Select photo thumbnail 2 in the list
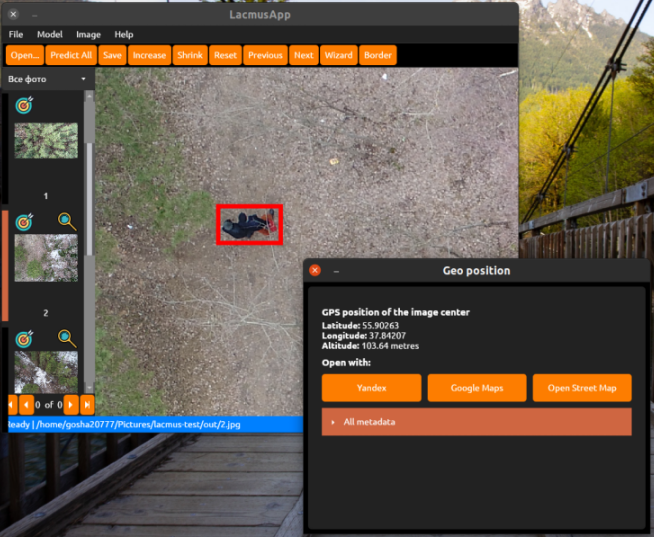The image size is (654, 537). (46, 258)
